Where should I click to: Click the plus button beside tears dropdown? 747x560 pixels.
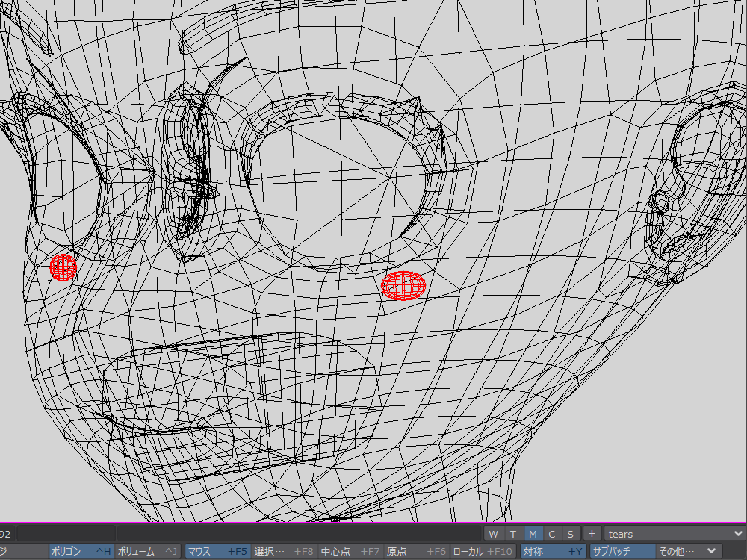[591, 534]
